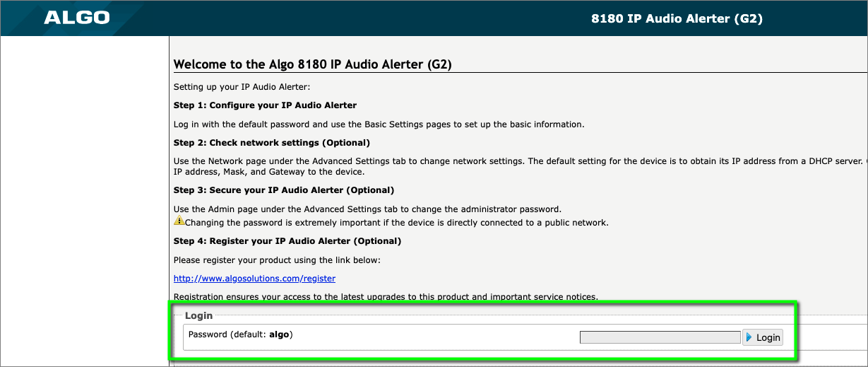Click Step 4: Register your IP Audio Alerter

(287, 241)
